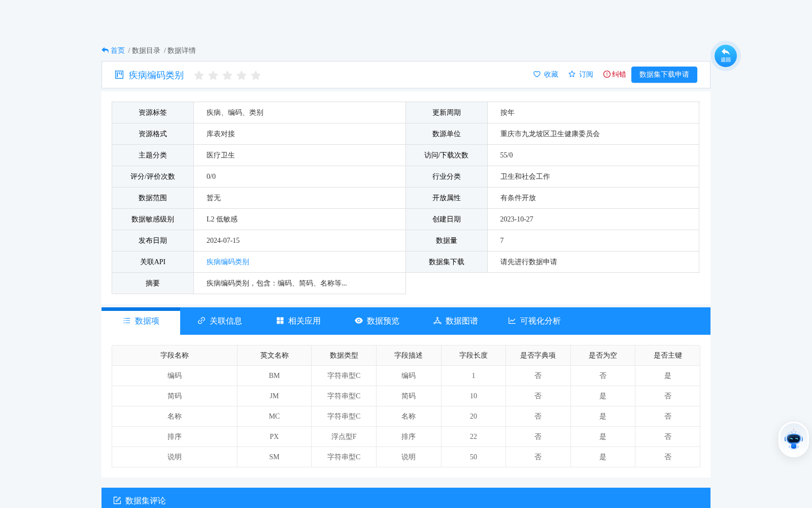Open the 数据图谱 tab
Screen dimensions: 812x508
tap(456, 321)
